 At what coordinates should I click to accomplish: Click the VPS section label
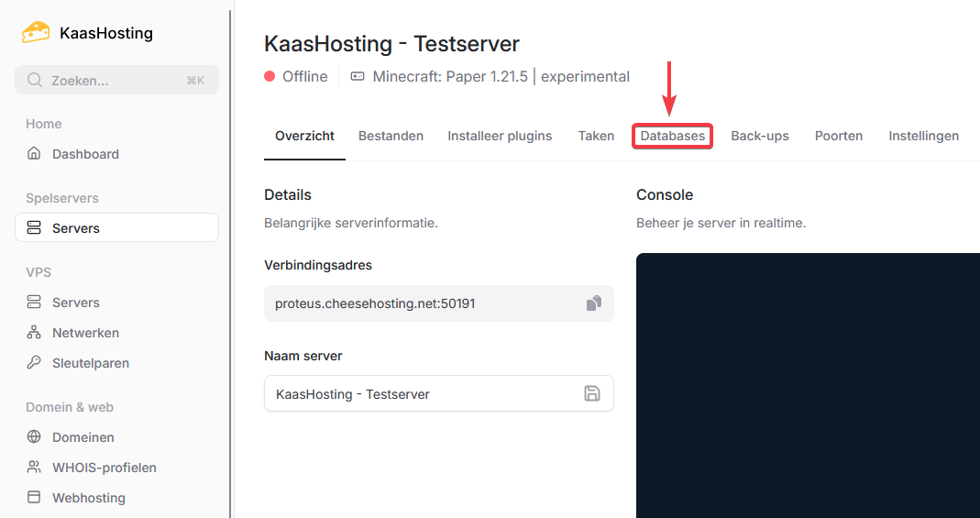[x=39, y=272]
